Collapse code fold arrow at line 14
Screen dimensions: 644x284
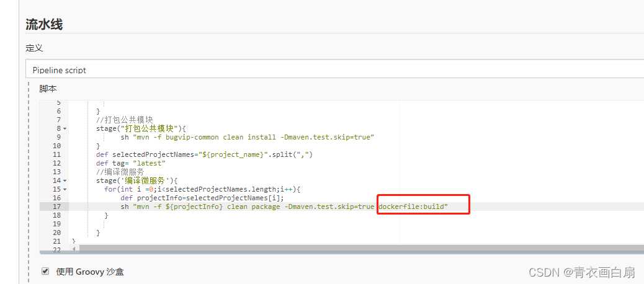tap(65, 180)
